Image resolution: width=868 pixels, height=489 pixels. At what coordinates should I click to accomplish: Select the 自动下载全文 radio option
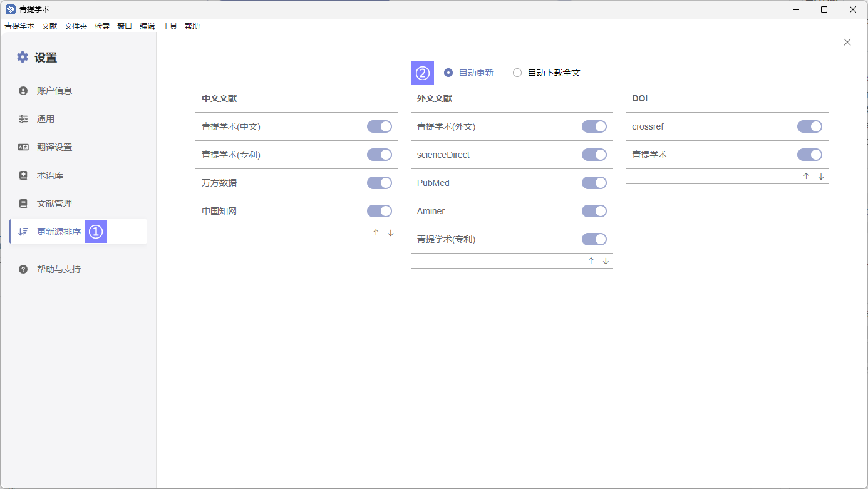pos(517,73)
